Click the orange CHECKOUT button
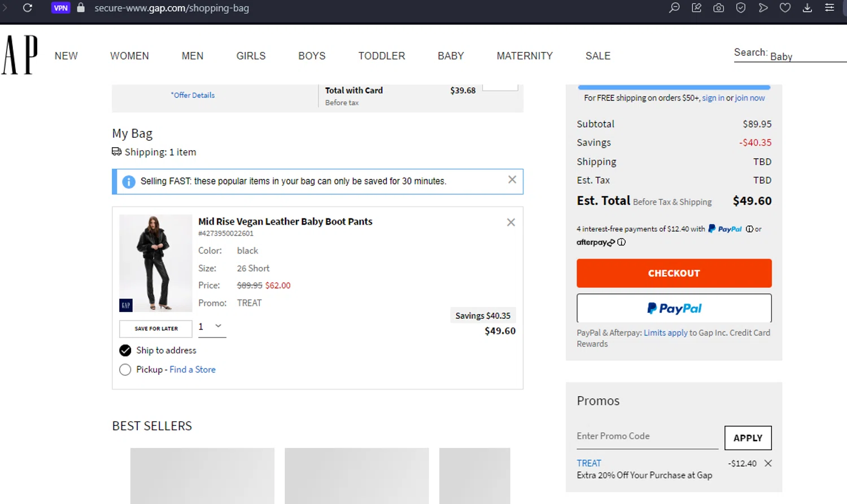The width and height of the screenshot is (847, 504). click(674, 273)
